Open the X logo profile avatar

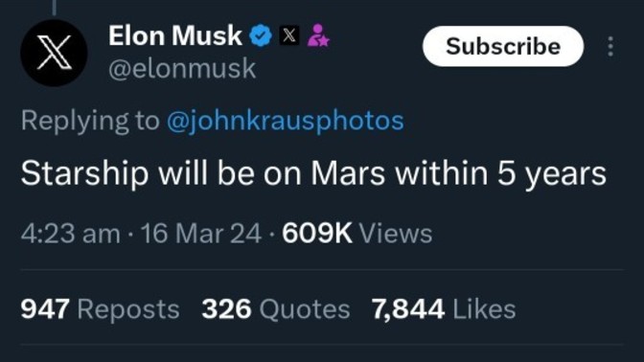click(54, 53)
